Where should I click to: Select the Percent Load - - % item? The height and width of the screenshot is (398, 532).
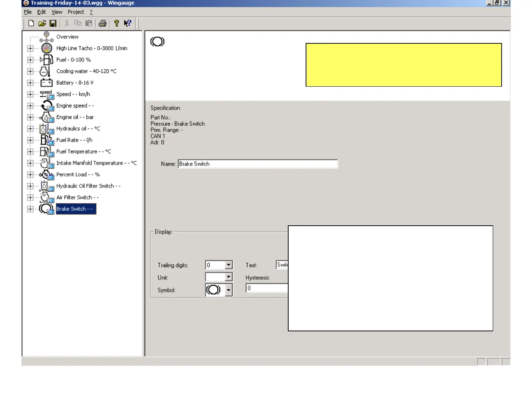tap(78, 175)
